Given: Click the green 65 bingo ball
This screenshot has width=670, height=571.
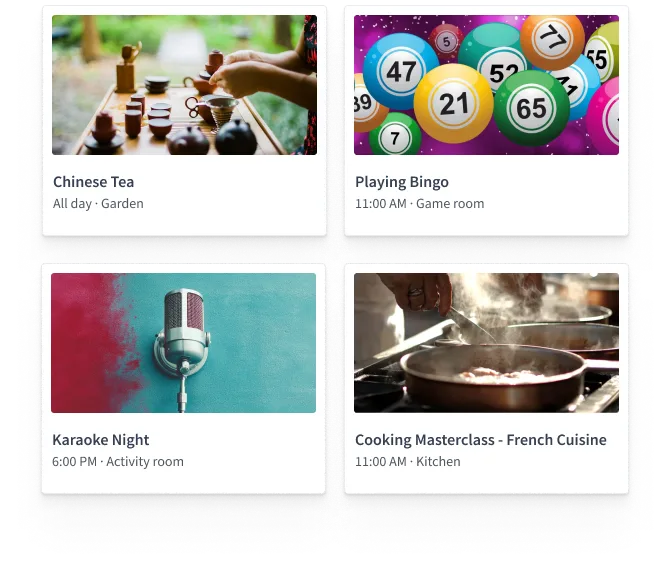Looking at the screenshot, I should [532, 108].
